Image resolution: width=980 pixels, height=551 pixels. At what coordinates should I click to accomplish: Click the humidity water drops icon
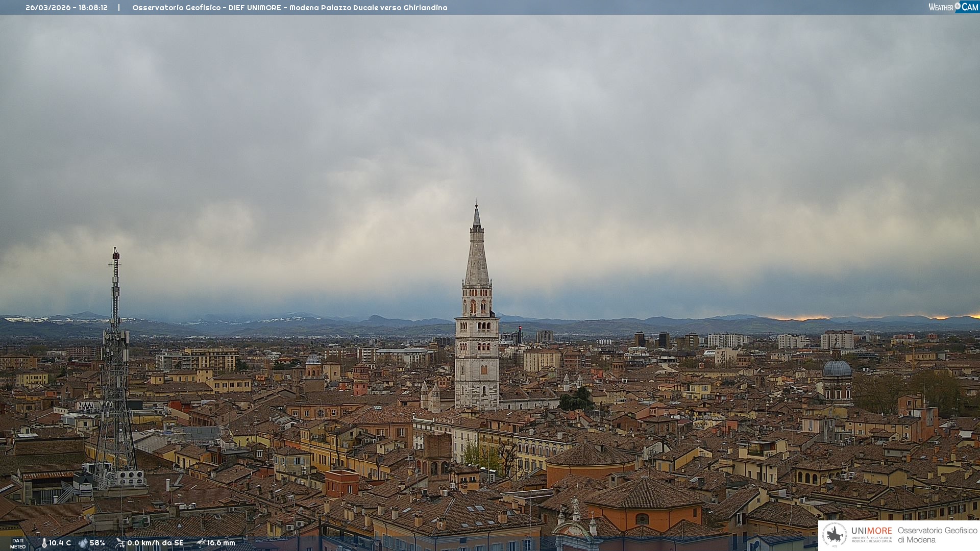(x=83, y=543)
